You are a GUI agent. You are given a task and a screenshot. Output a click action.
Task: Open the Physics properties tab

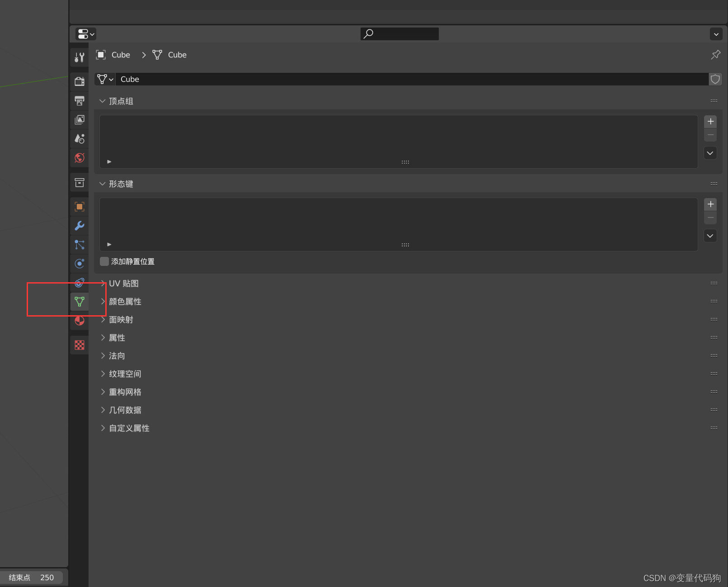80,264
